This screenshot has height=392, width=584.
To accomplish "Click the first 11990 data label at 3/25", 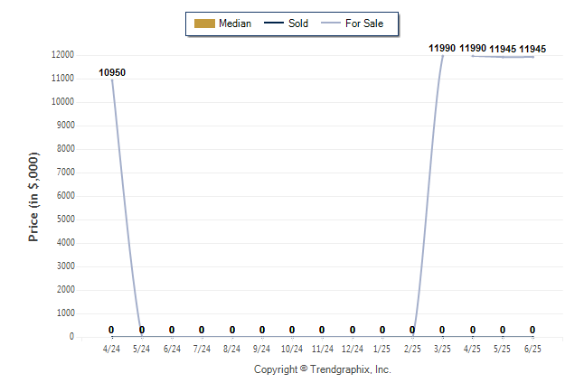I will [x=442, y=48].
